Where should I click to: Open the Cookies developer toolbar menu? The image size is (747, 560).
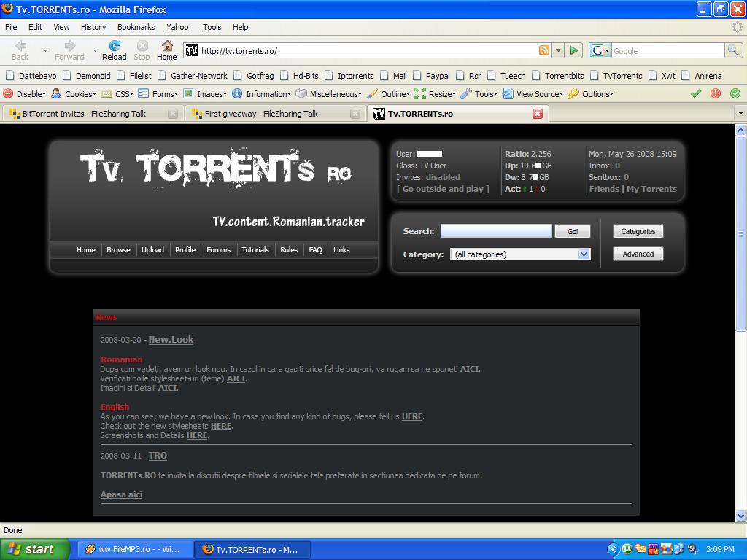click(x=74, y=94)
